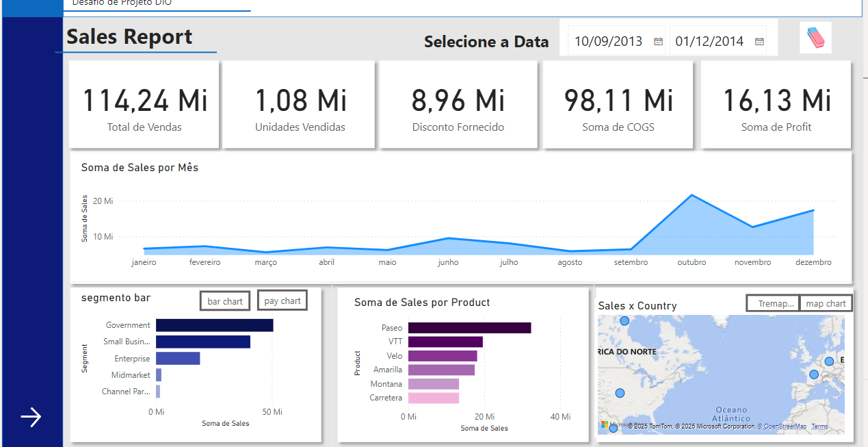Click the segmento bar chart title
Image resolution: width=868 pixels, height=447 pixels.
[x=116, y=298]
